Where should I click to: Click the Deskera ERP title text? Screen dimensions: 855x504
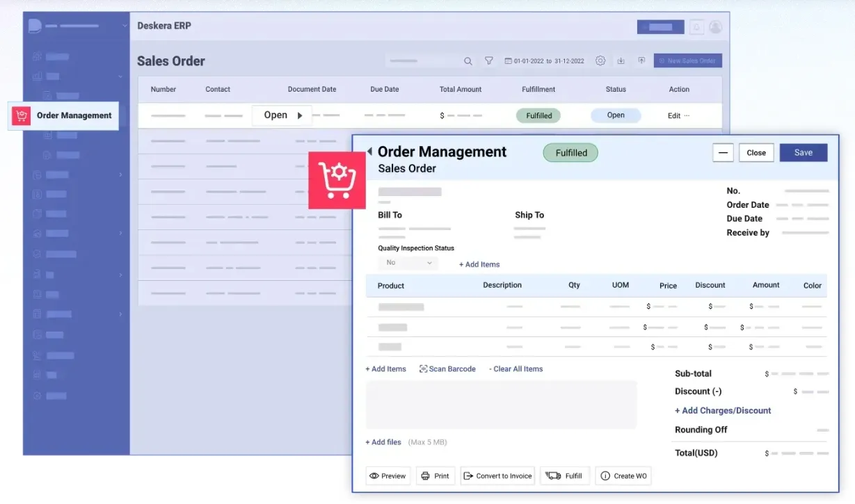click(x=164, y=26)
